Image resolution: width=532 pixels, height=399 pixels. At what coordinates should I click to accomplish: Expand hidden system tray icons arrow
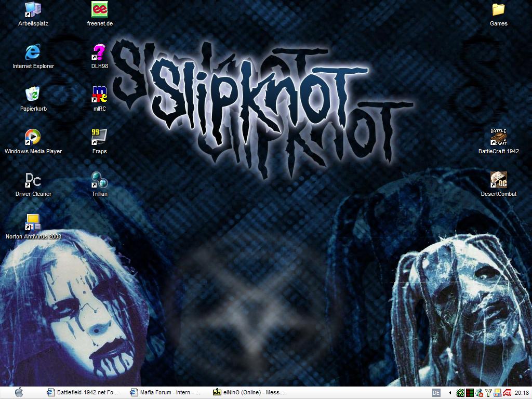click(x=450, y=393)
